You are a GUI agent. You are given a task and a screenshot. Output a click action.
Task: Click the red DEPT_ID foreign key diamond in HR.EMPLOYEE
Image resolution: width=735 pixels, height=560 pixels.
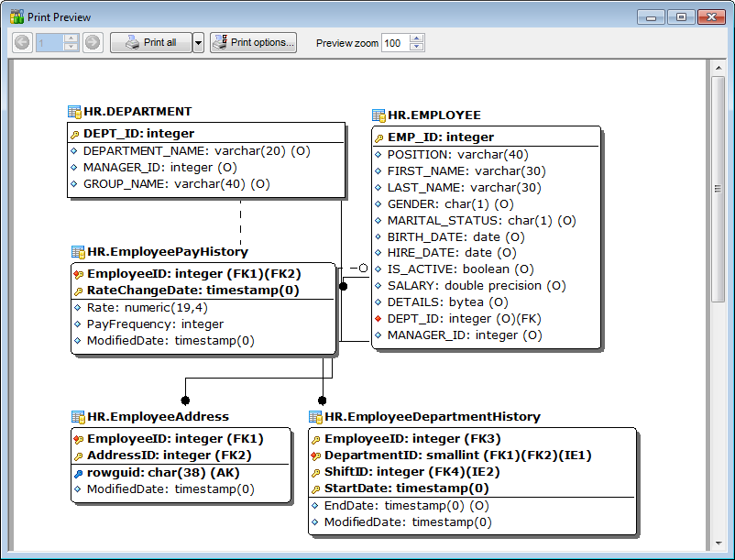coord(378,318)
